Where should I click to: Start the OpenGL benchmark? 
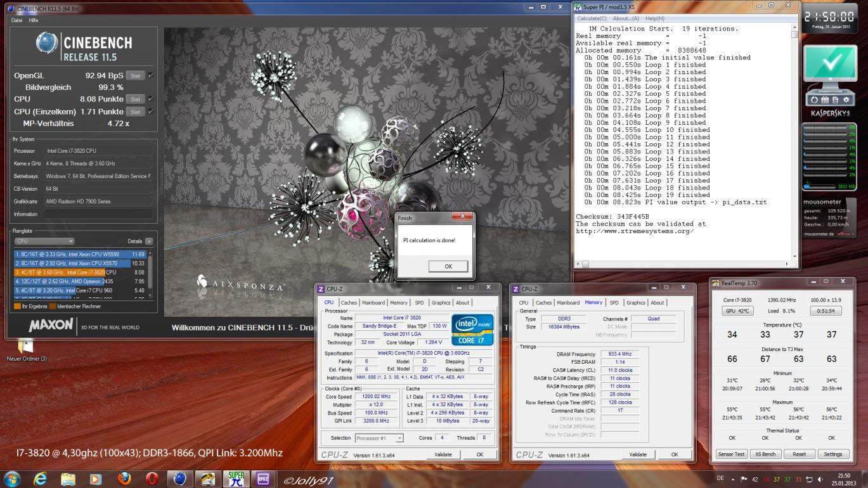point(135,75)
